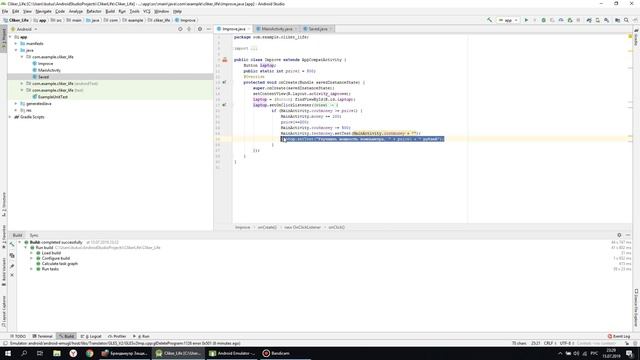This screenshot has width=640, height=360.
Task: Click the green Run app play icon
Action: click(526, 20)
